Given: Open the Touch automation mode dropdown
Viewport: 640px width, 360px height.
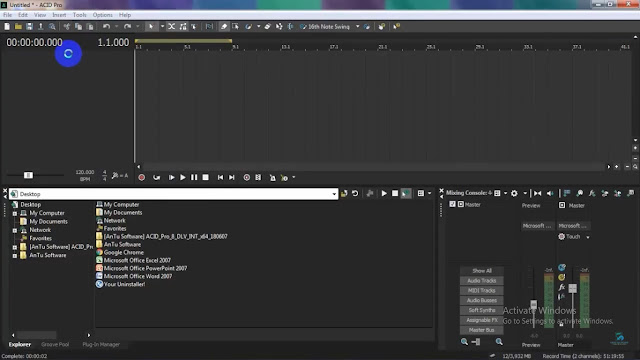Looking at the screenshot, I should click(588, 237).
